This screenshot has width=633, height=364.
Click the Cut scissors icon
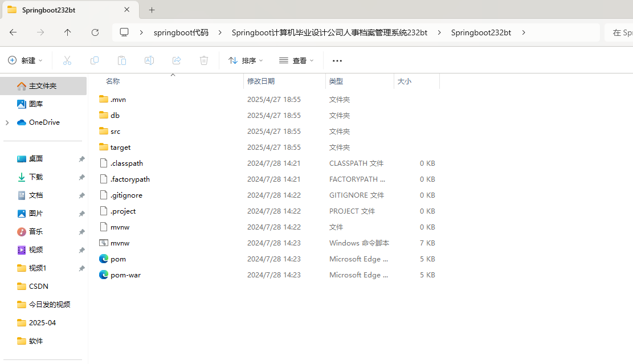click(67, 60)
